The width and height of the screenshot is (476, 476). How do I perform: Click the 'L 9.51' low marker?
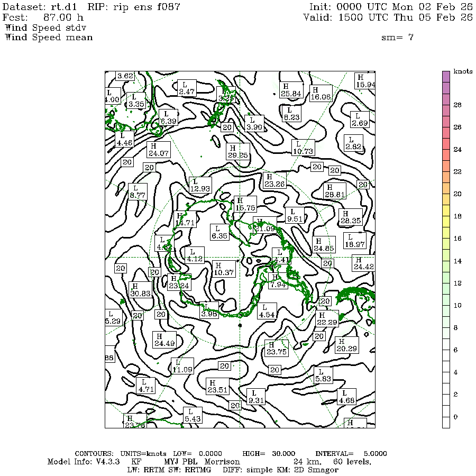[x=295, y=215]
